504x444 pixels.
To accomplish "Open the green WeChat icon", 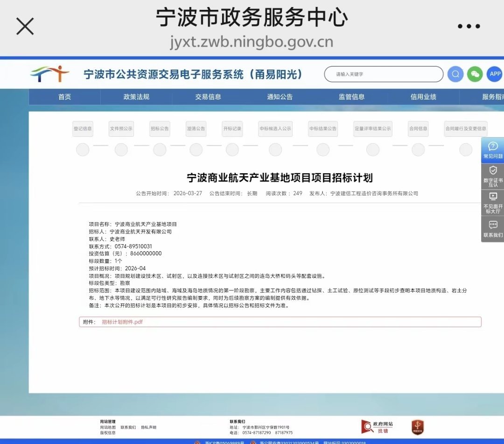I will pos(474,74).
